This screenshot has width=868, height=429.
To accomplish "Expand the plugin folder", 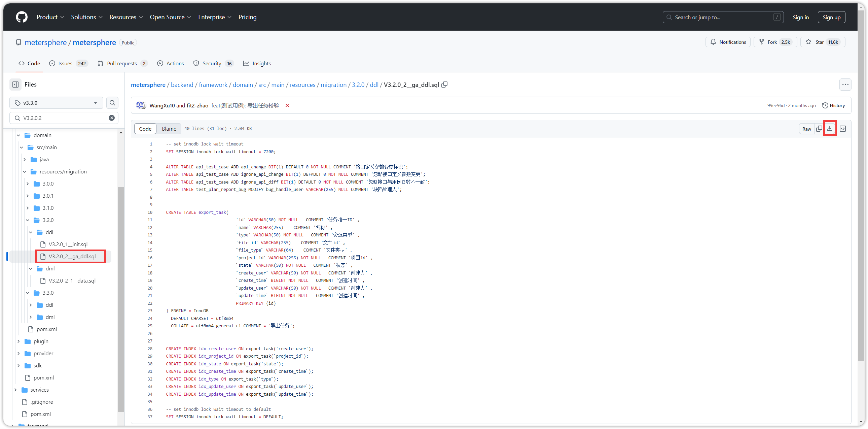I will tap(19, 341).
